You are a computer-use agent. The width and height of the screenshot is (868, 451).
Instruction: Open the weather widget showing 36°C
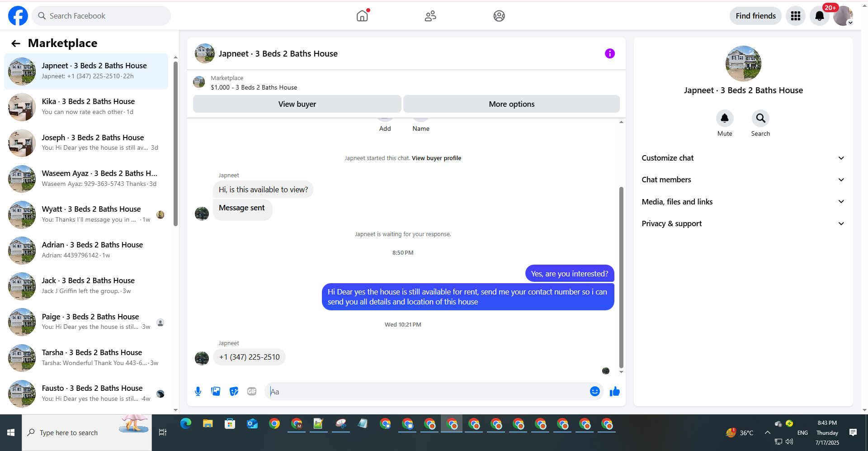point(740,432)
